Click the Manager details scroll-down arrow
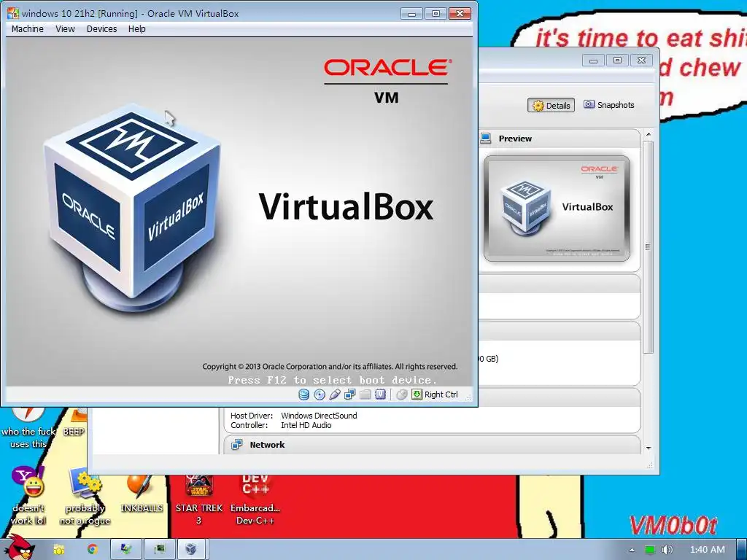Image resolution: width=747 pixels, height=560 pixels. (648, 448)
